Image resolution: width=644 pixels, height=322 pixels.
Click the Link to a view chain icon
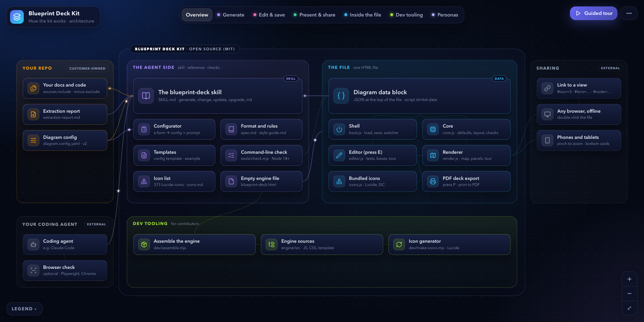tap(547, 88)
